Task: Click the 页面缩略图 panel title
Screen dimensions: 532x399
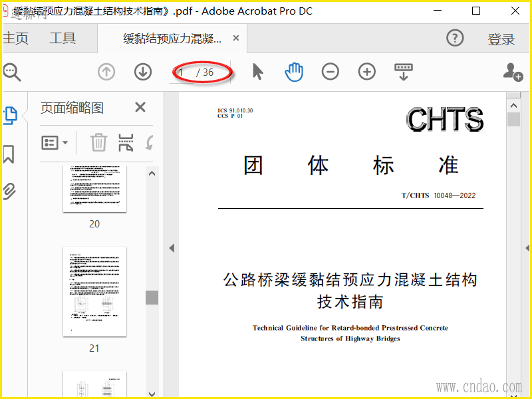Action: point(72,108)
